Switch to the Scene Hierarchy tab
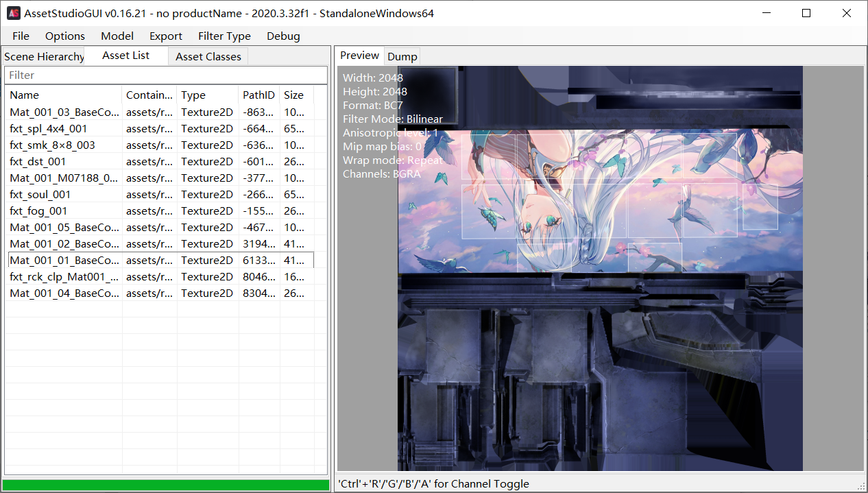 coord(44,56)
